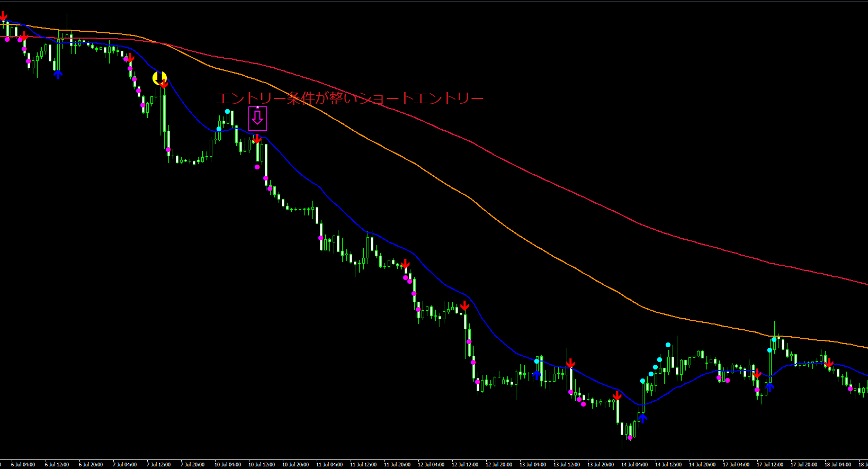Click the "10 Jul 20:00" time axis label
Image resolution: width=868 pixels, height=469 pixels.
click(296, 465)
